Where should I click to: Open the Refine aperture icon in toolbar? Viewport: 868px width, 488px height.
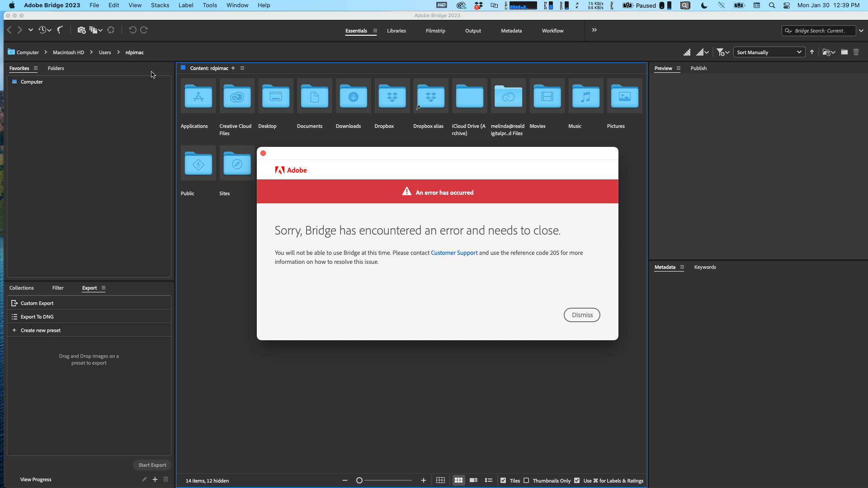[110, 30]
